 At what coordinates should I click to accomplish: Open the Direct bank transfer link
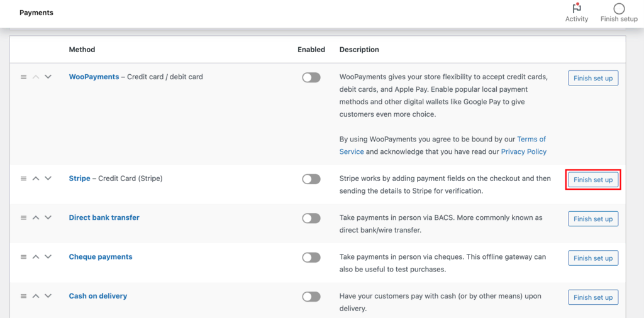(x=104, y=217)
